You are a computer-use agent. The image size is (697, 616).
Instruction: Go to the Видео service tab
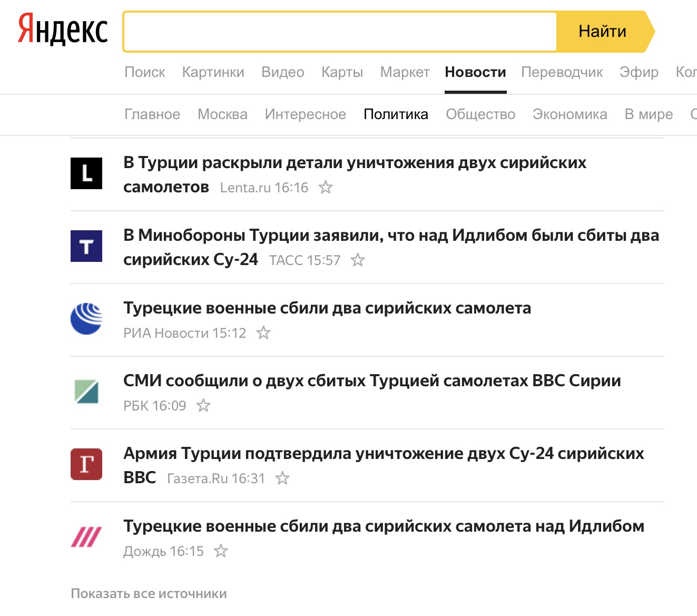[283, 72]
